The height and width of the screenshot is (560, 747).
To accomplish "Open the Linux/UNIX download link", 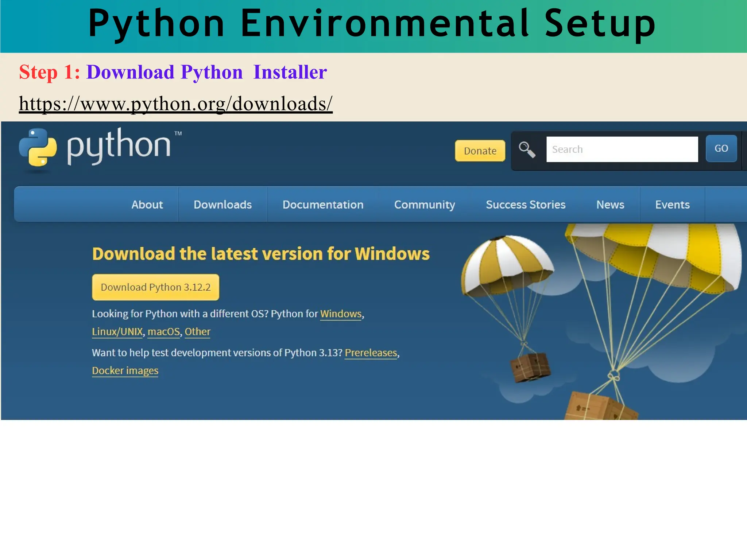I will 117,332.
